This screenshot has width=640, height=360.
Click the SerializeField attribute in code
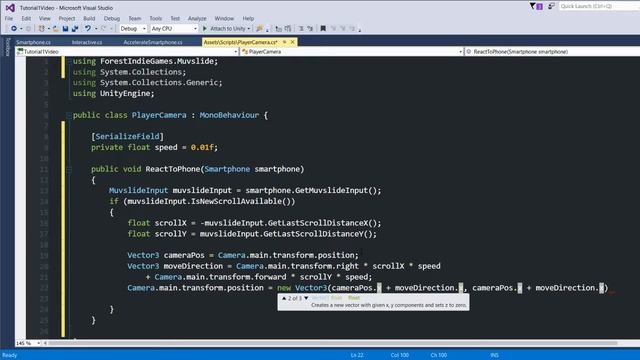click(x=127, y=136)
